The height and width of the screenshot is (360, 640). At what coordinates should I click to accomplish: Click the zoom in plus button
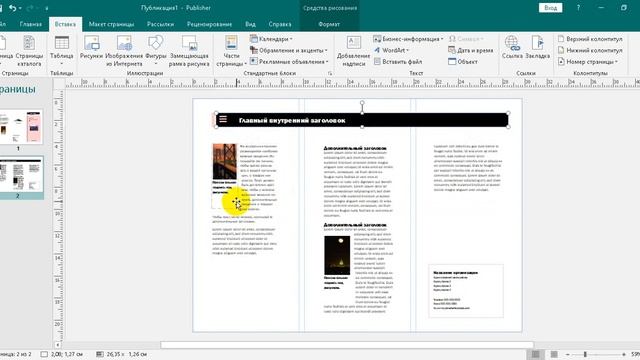coord(624,354)
